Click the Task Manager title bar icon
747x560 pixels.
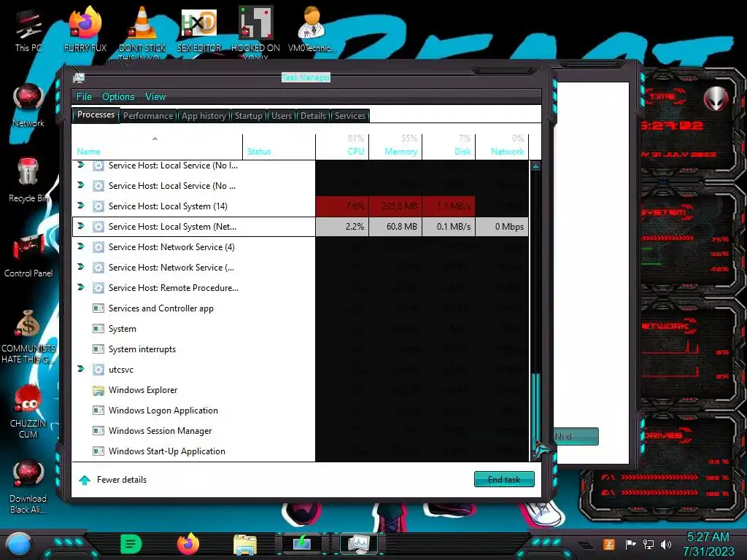79,77
